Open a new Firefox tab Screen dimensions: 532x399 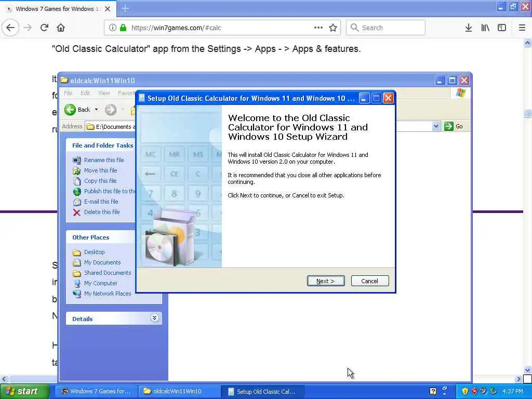[125, 8]
